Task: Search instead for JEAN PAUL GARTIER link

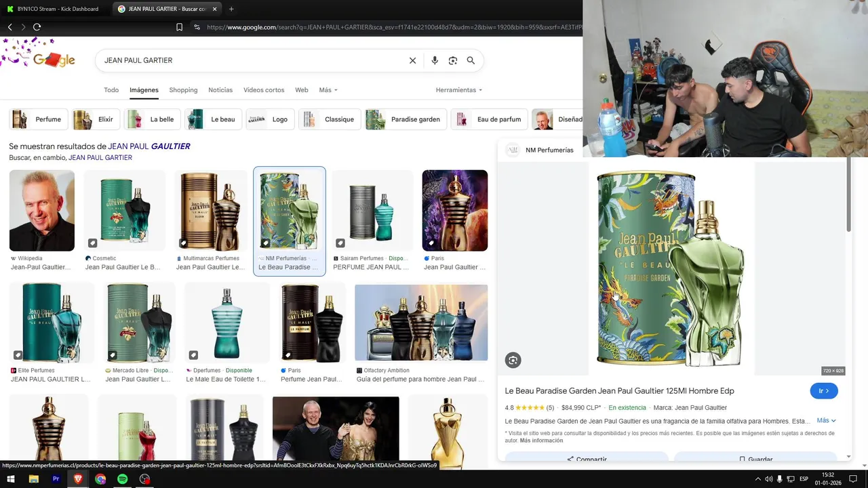Action: tap(100, 158)
